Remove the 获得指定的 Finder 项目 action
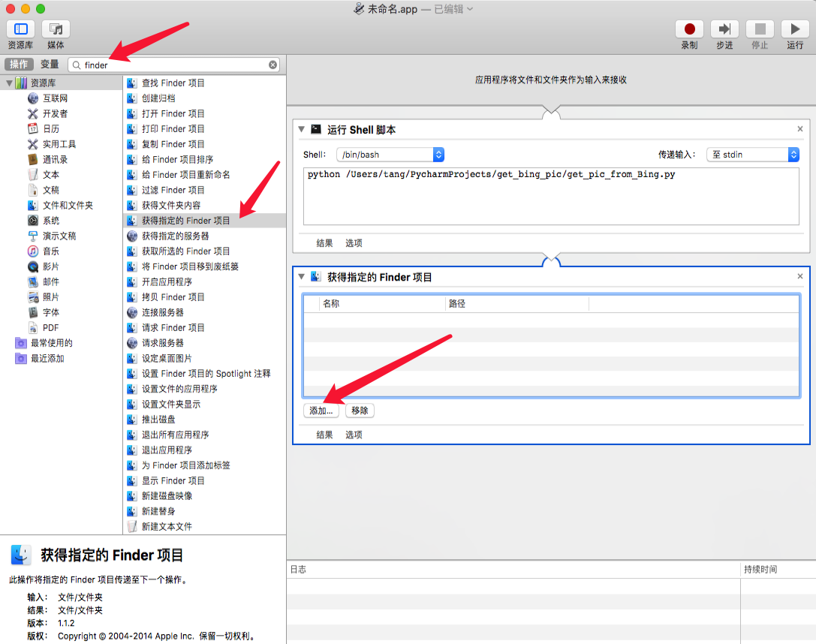 click(800, 276)
